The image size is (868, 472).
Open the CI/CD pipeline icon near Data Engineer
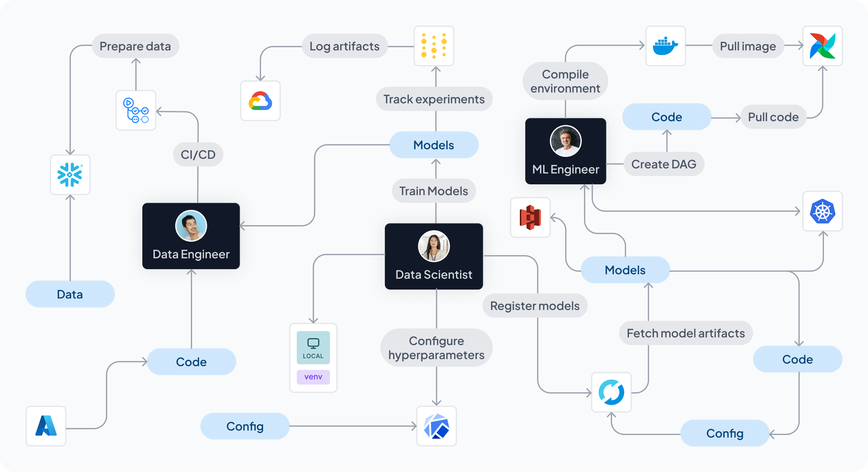click(x=136, y=110)
